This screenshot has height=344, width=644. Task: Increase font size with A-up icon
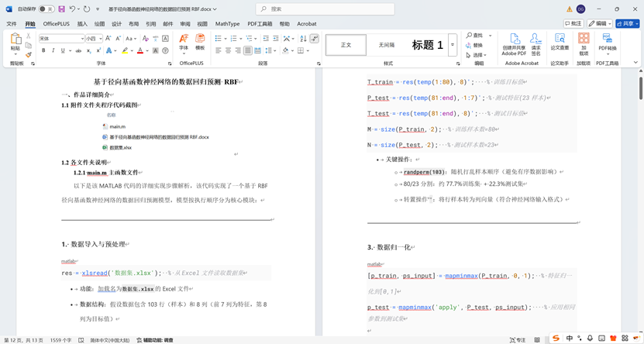(x=108, y=39)
